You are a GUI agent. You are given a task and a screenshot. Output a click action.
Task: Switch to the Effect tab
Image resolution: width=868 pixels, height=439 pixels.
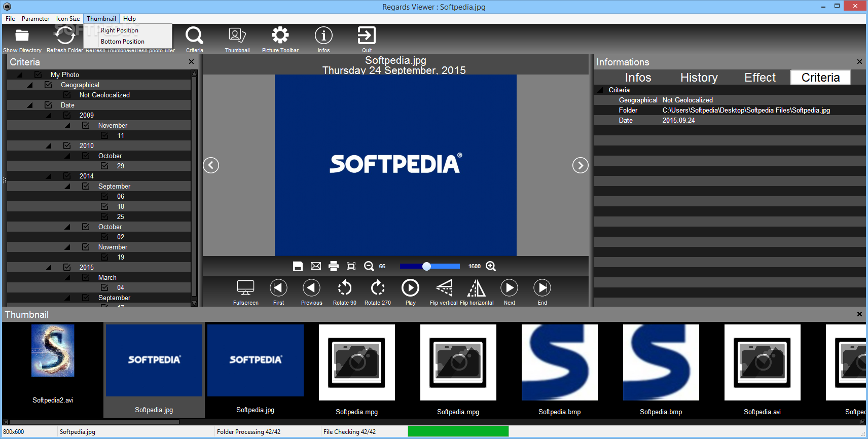pos(760,78)
